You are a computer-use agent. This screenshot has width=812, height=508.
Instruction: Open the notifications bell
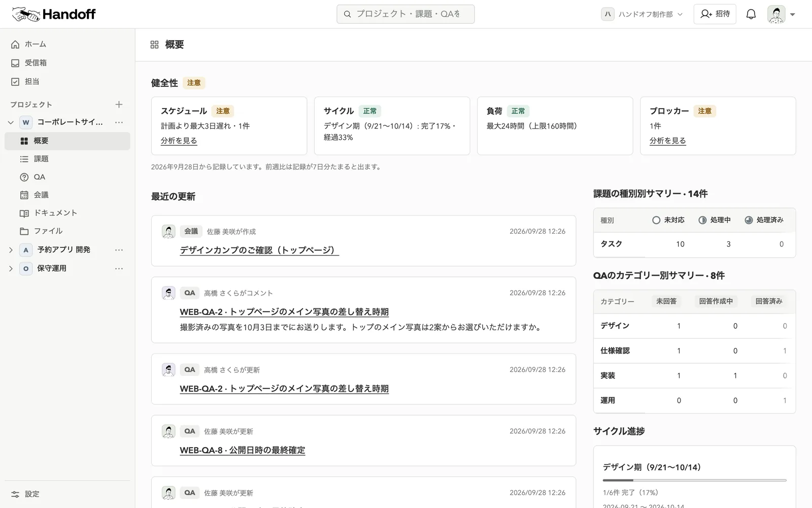[751, 14]
